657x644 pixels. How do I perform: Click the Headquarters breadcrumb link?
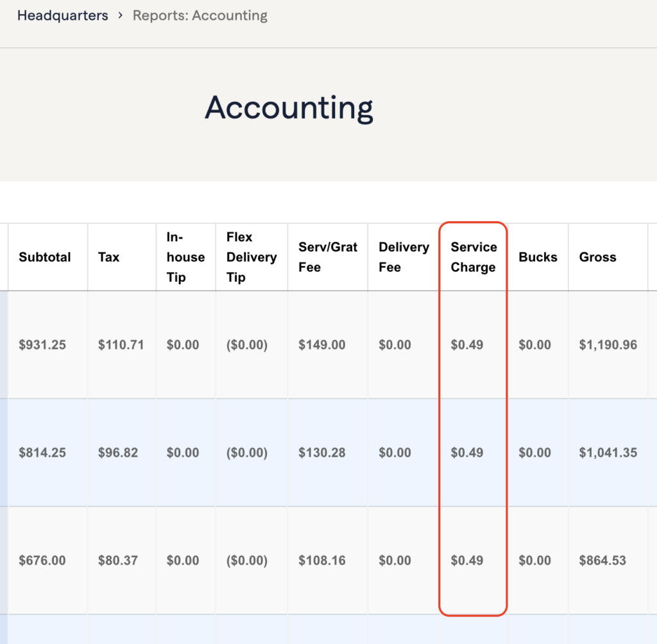tap(62, 15)
